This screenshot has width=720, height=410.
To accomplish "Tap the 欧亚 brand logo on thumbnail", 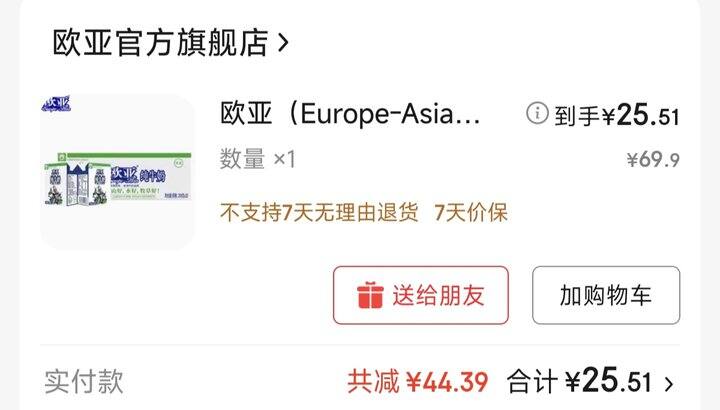I will coord(56,104).
